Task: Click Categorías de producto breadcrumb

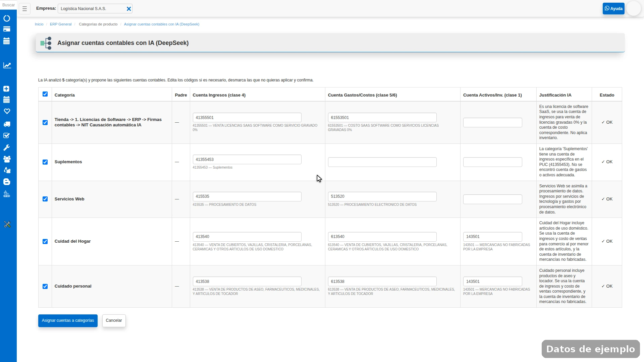Action: click(98, 24)
